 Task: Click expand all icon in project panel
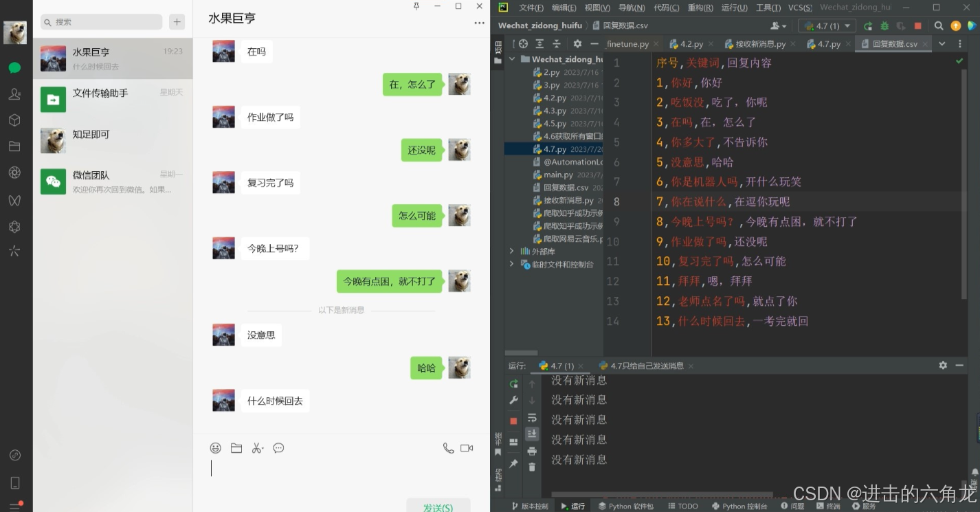tap(539, 43)
